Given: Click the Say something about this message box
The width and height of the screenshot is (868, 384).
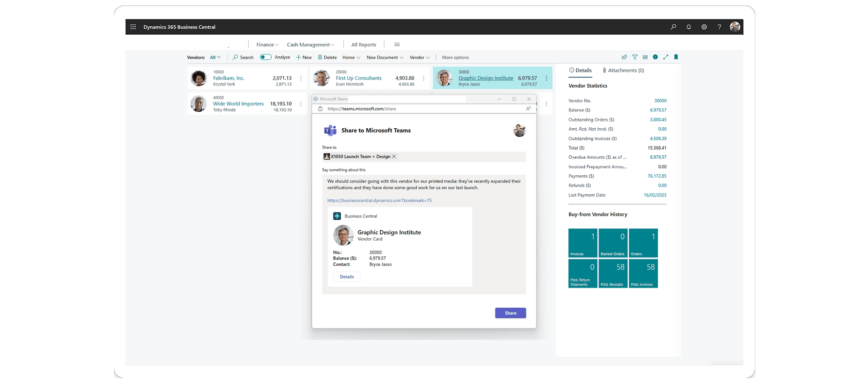Looking at the screenshot, I should (424, 234).
